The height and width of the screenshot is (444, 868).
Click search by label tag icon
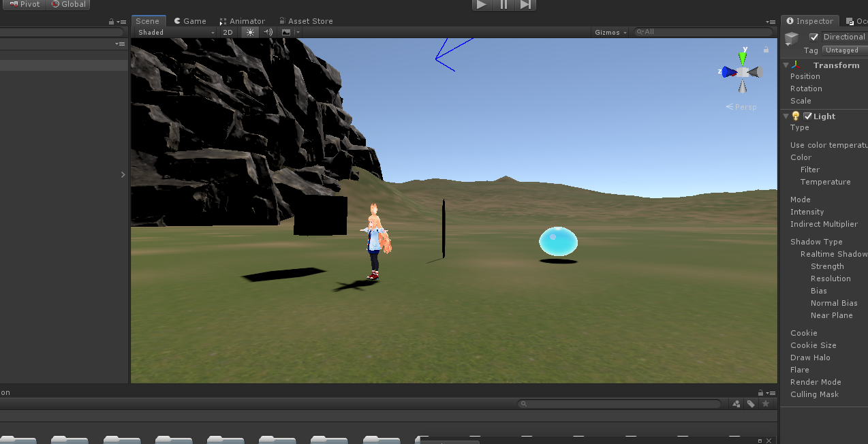(x=751, y=404)
